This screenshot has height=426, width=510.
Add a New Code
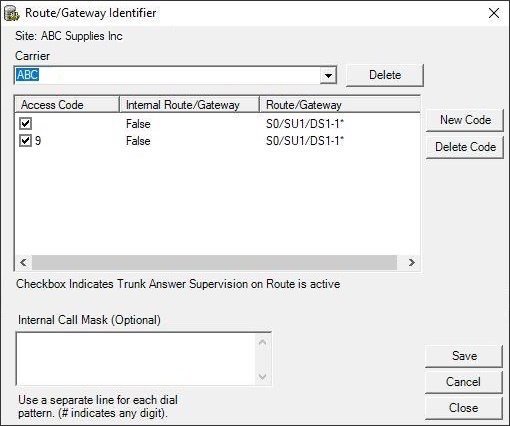click(465, 120)
